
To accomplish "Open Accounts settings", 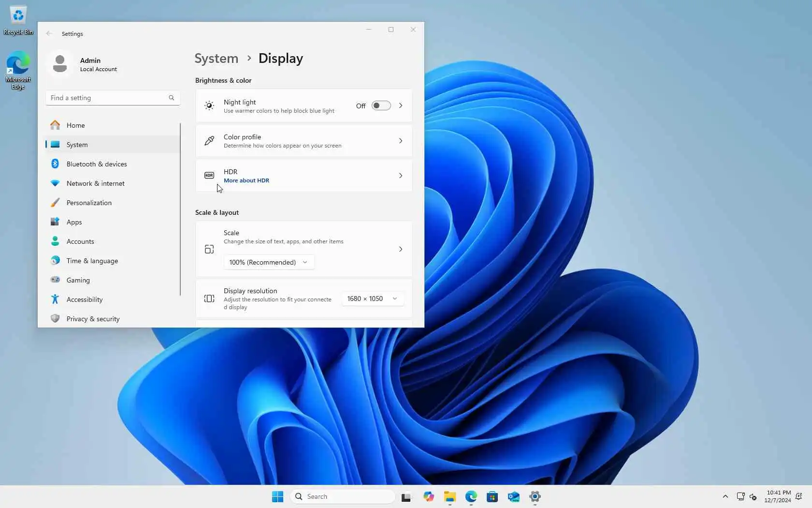I will tap(113, 241).
